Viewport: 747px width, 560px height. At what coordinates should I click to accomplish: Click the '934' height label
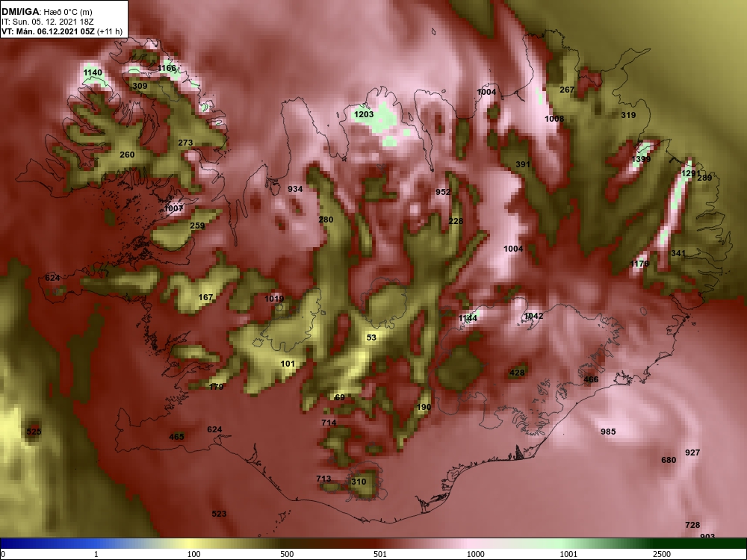(x=295, y=189)
